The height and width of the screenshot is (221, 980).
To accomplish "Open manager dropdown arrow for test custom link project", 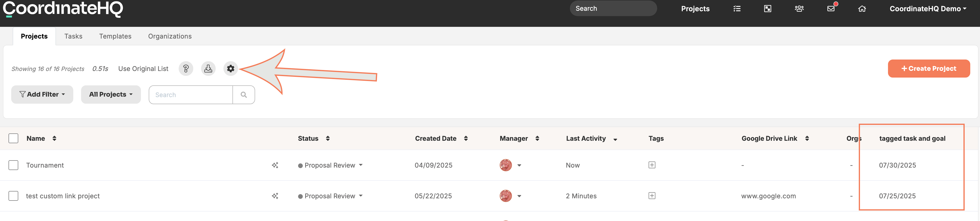I will click(x=519, y=196).
